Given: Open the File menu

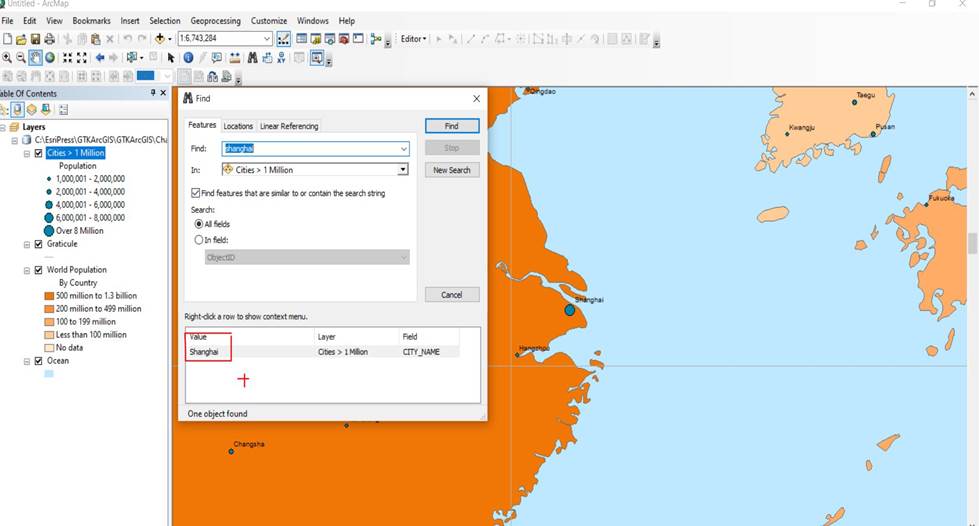Looking at the screenshot, I should pyautogui.click(x=7, y=21).
